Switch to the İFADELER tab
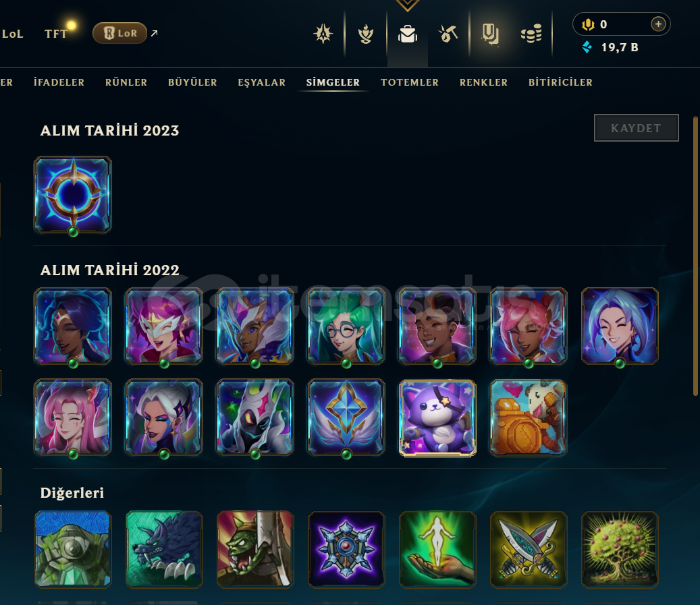Image resolution: width=700 pixels, height=605 pixels. click(59, 82)
